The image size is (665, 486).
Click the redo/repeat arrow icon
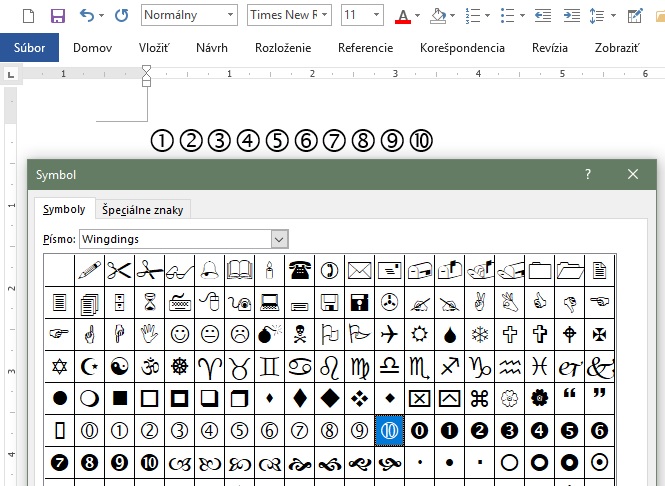[121, 16]
